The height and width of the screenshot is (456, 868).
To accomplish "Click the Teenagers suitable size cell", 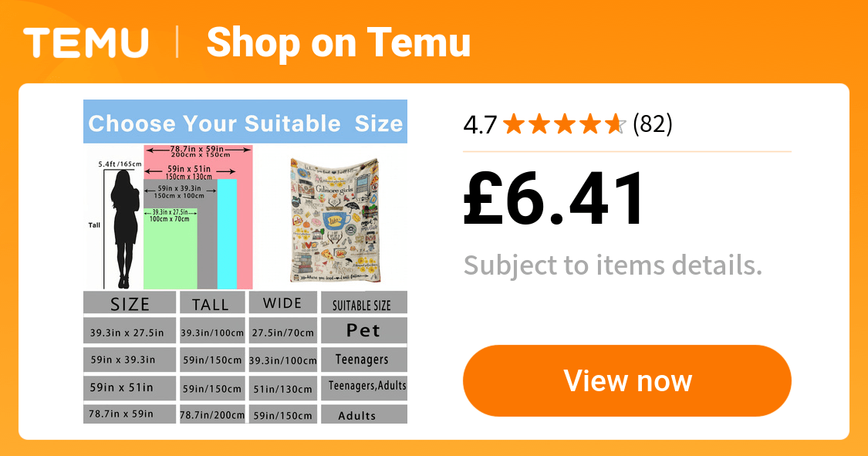I will tap(363, 360).
